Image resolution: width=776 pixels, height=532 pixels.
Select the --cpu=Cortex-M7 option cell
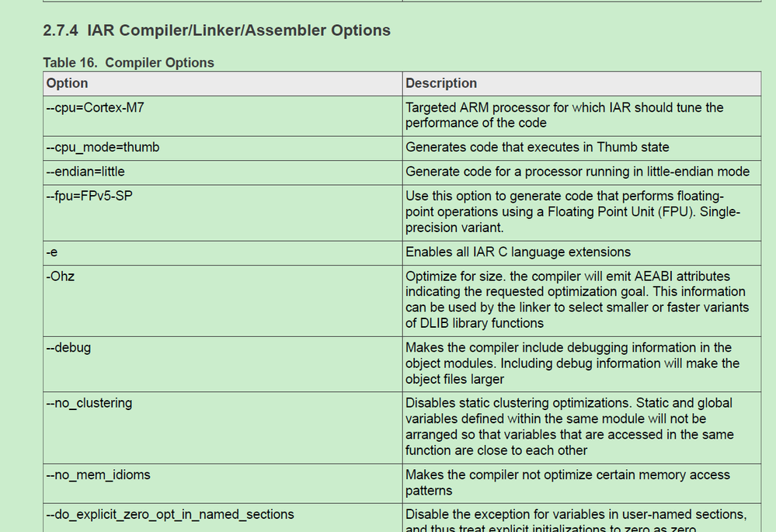point(95,108)
